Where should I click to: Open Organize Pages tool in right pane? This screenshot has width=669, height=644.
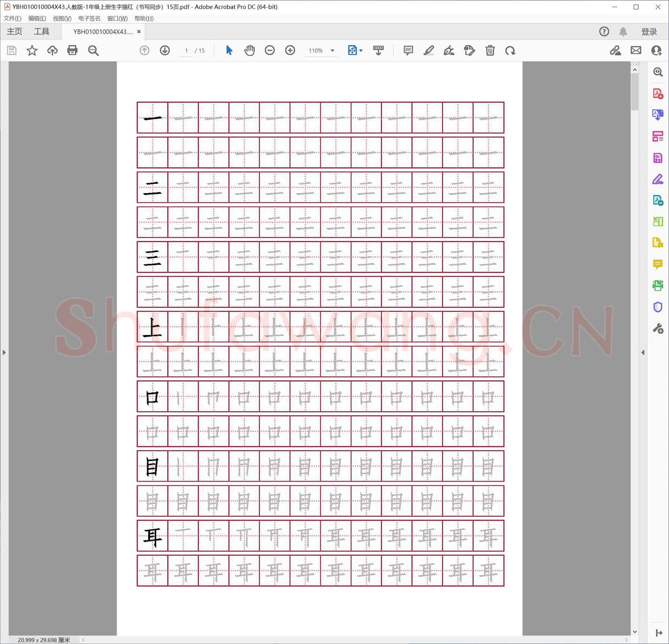click(658, 136)
